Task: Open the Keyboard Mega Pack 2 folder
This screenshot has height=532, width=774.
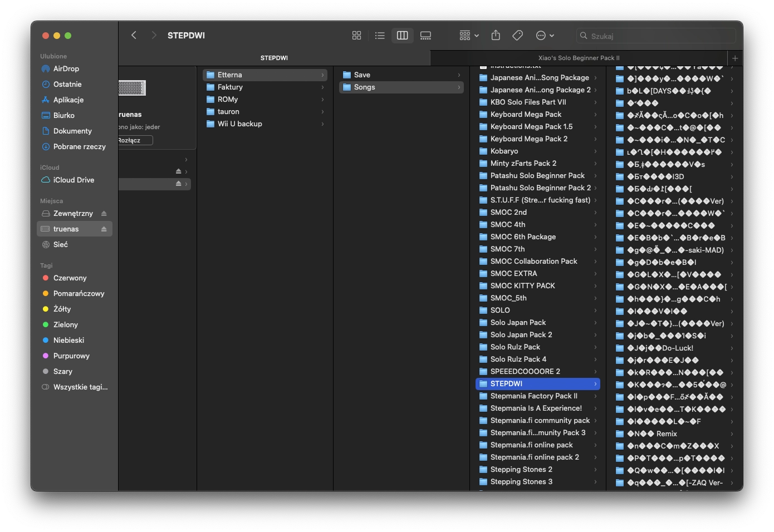Action: click(x=528, y=139)
